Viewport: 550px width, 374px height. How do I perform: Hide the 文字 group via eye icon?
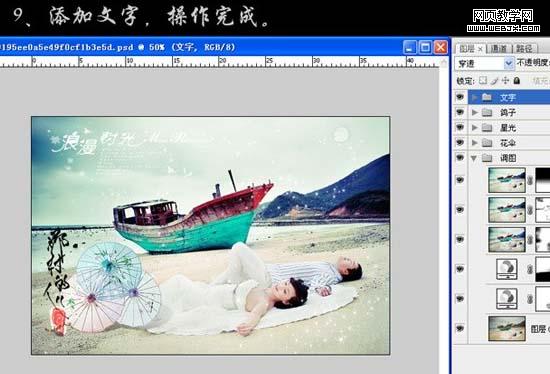pyautogui.click(x=460, y=97)
